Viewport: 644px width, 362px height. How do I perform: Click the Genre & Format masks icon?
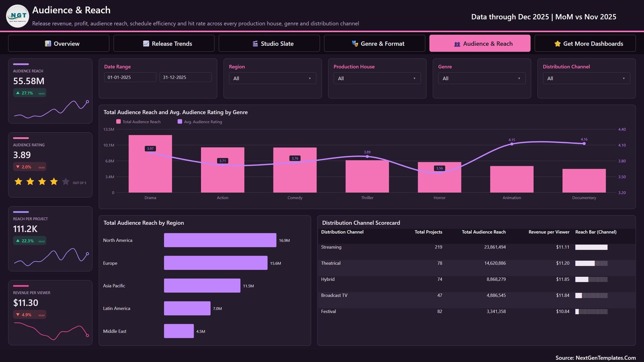tap(355, 43)
